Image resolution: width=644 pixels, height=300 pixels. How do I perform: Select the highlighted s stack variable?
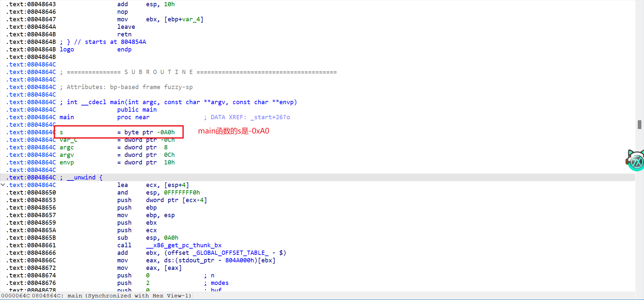click(x=61, y=132)
